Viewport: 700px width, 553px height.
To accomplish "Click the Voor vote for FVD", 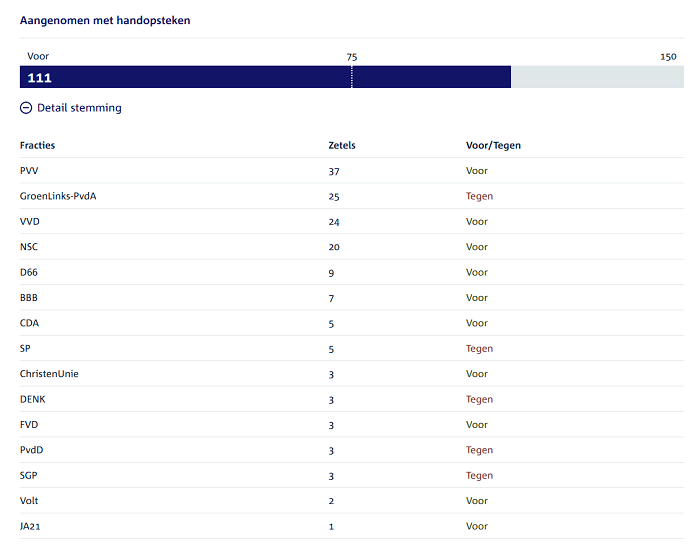I will point(477,425).
